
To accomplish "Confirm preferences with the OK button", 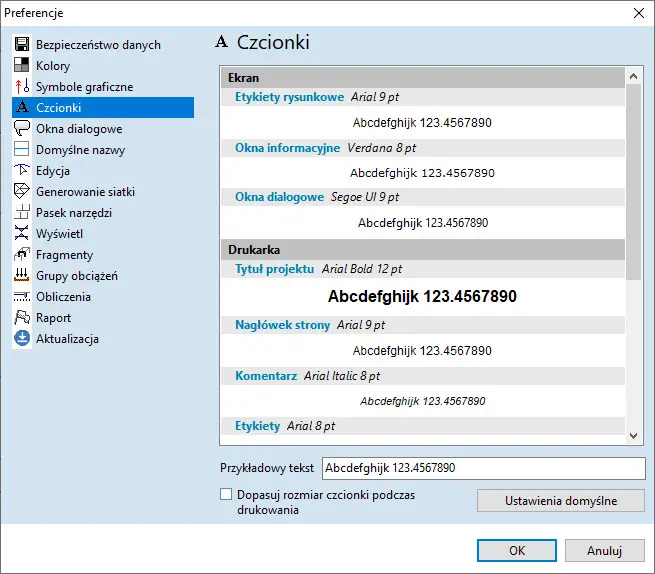I will click(516, 550).
